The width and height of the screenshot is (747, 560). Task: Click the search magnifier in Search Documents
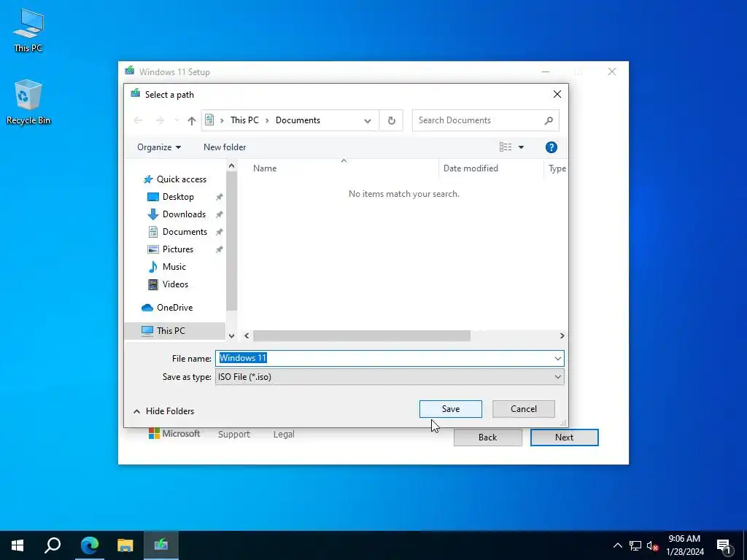click(549, 120)
